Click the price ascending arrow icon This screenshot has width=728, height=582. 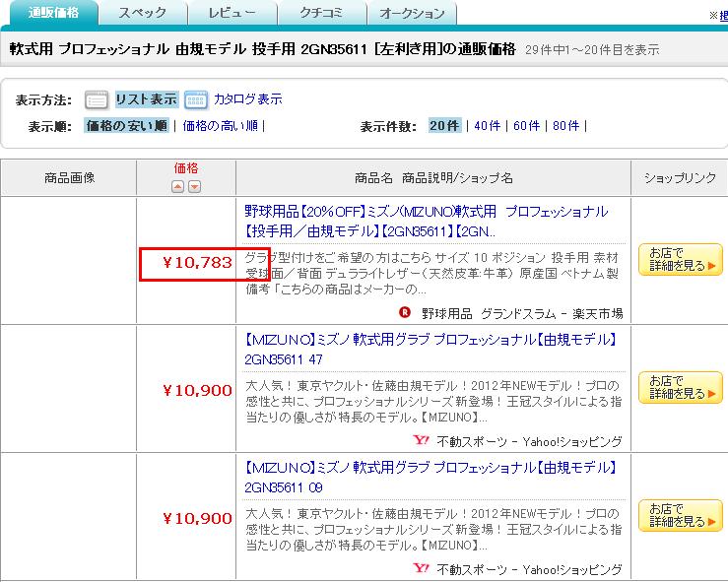[177, 186]
